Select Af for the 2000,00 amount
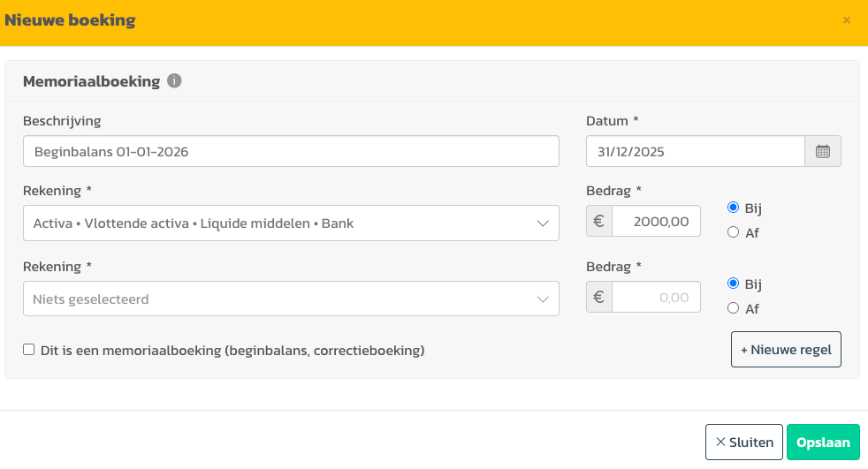 [733, 232]
